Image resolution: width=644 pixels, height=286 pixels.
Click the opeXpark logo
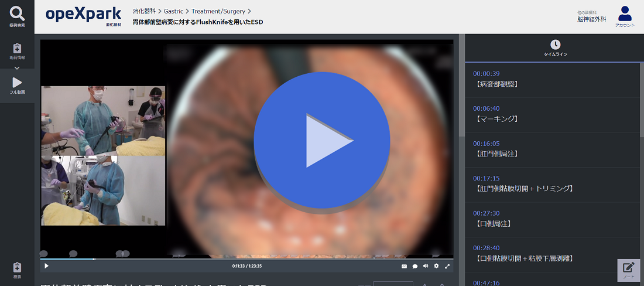click(83, 15)
